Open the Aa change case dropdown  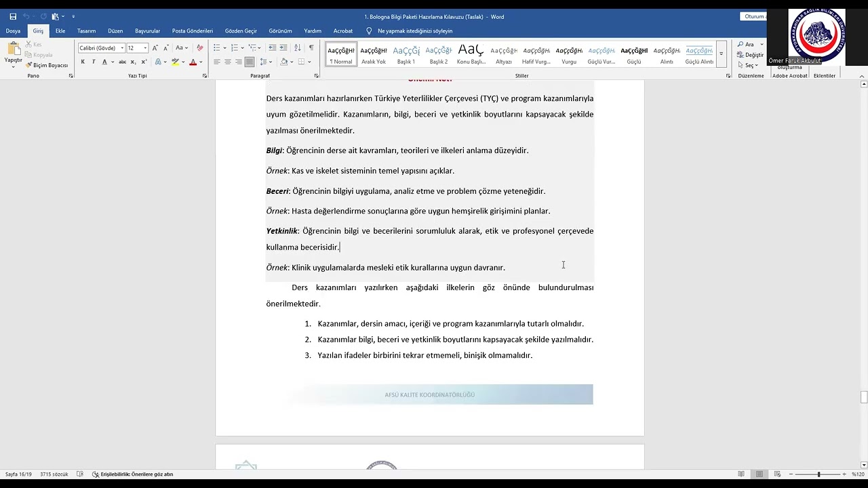click(182, 48)
